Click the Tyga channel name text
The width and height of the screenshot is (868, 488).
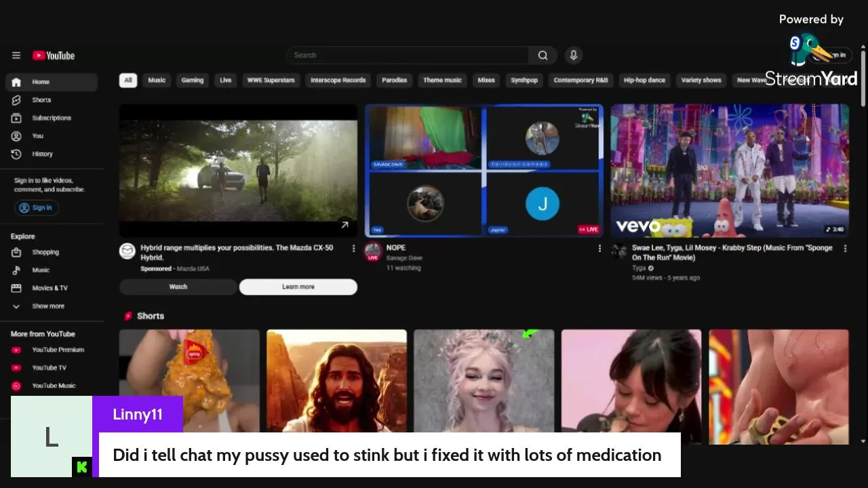[x=639, y=268]
